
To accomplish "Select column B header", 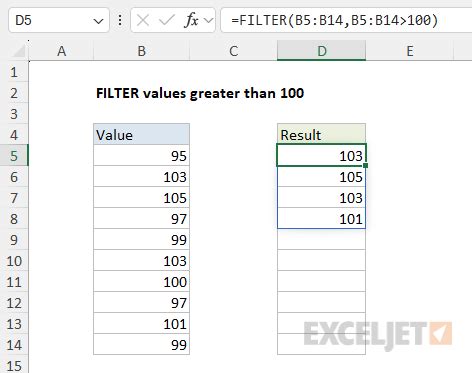I will 142,51.
